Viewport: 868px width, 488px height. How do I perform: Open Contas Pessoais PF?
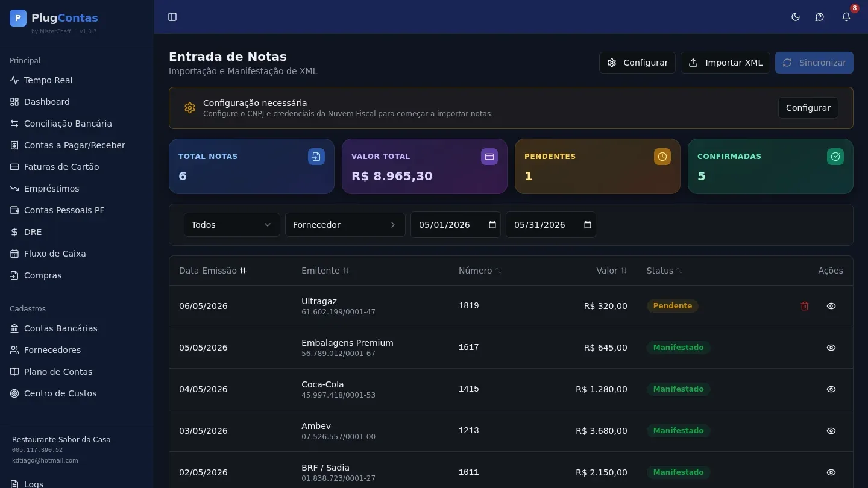click(x=77, y=210)
